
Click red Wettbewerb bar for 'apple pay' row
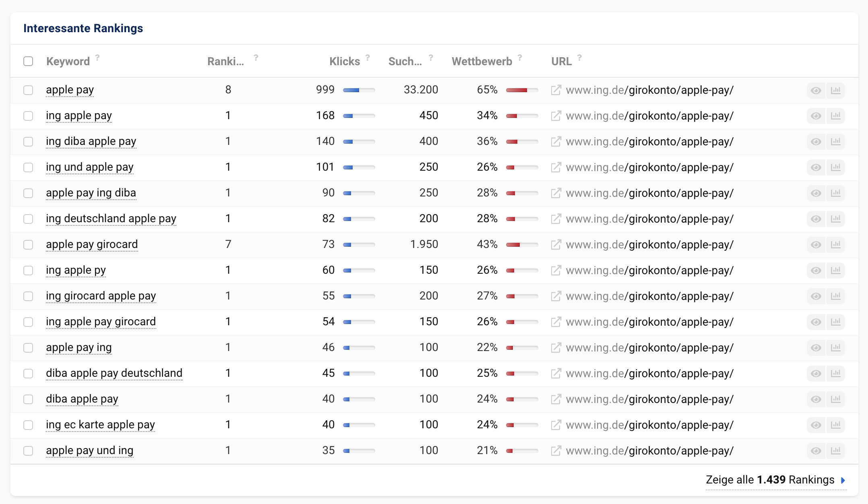click(x=522, y=90)
